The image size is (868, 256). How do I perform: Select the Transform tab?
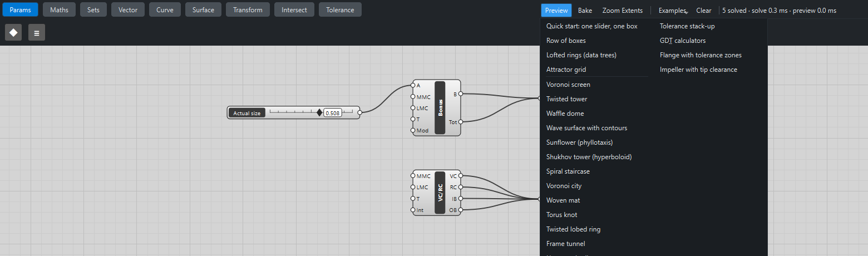tap(248, 9)
